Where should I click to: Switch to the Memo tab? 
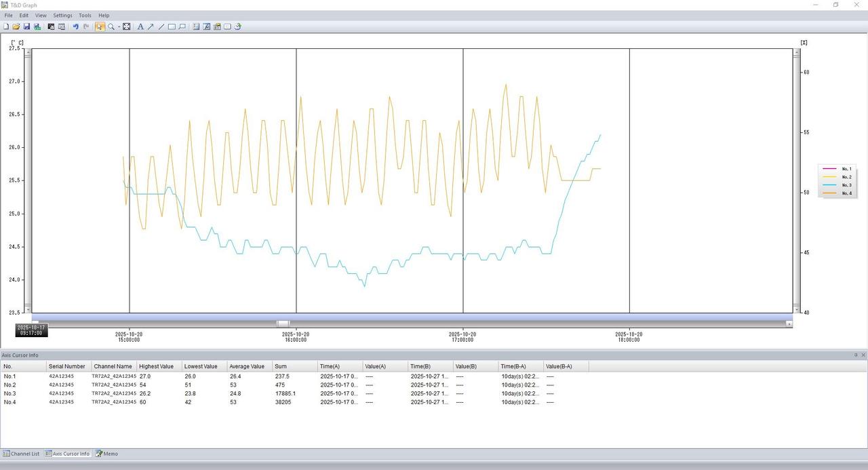point(106,454)
